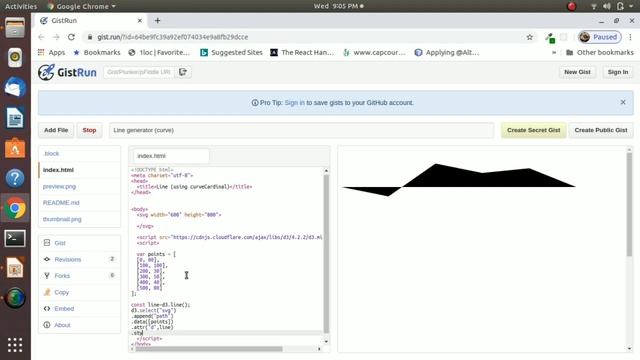Click the Paused profile button
Viewport: 640px width, 360px height.
[x=600, y=37]
